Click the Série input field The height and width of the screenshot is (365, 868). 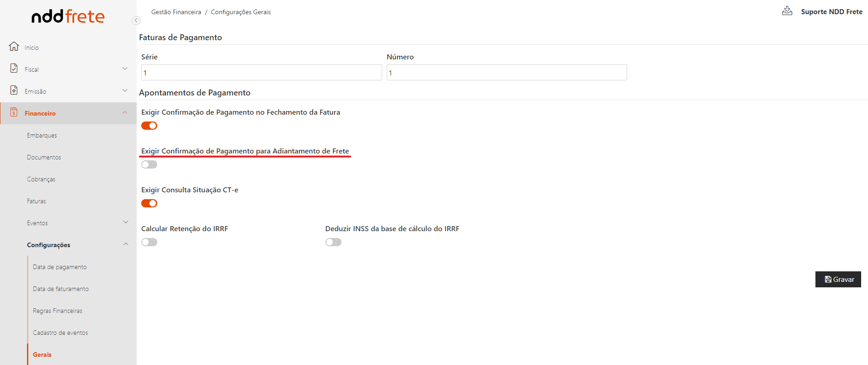point(261,73)
